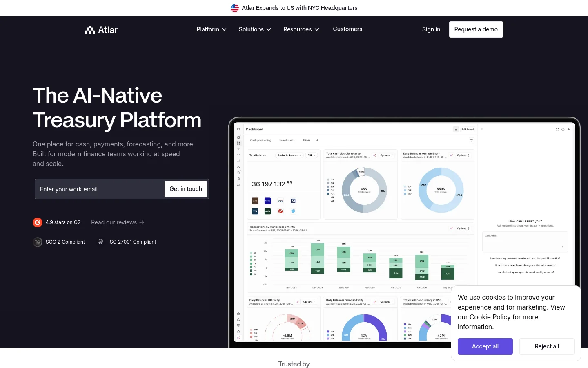Open the Cookie Policy link
This screenshot has height=368, width=588.
(490, 317)
